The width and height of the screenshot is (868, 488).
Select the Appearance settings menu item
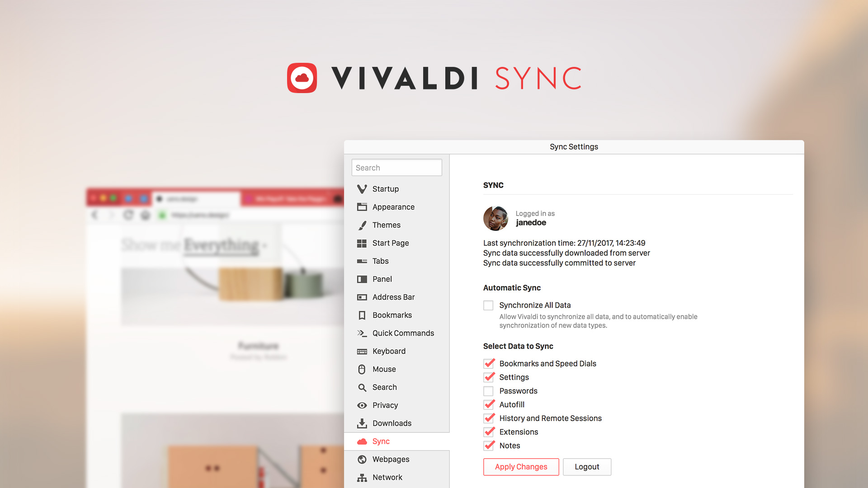click(393, 207)
